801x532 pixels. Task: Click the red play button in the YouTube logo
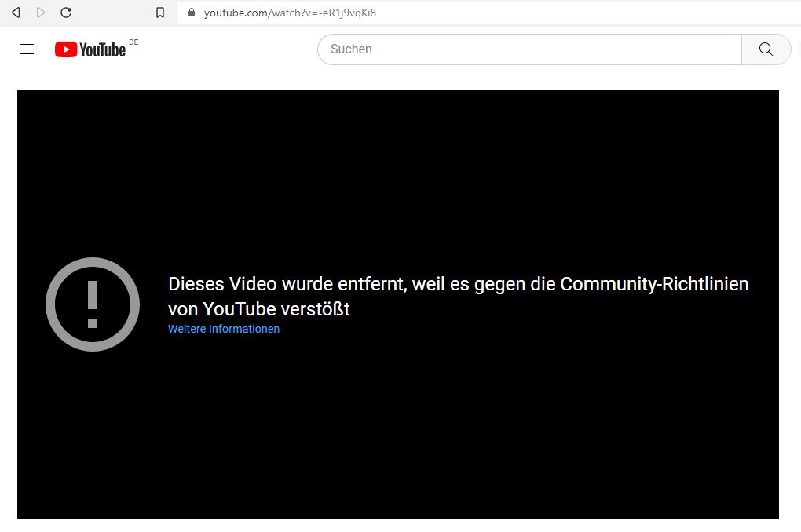(66, 49)
